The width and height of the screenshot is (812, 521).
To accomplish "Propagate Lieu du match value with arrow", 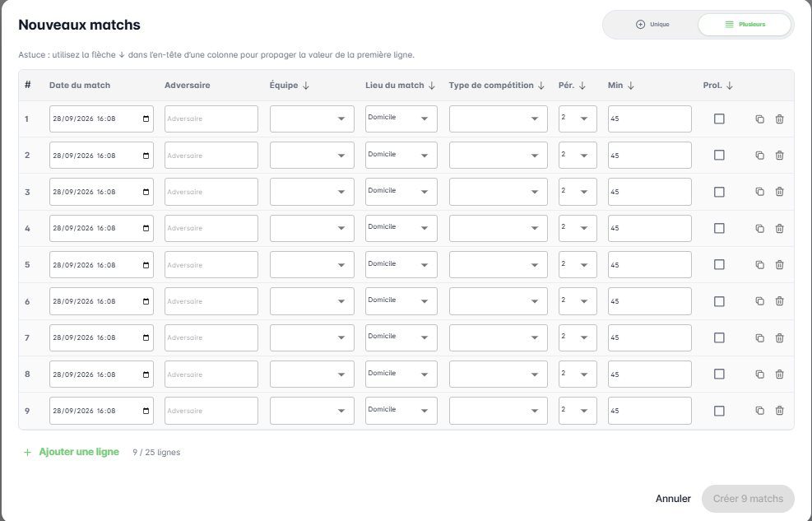I will point(431,86).
